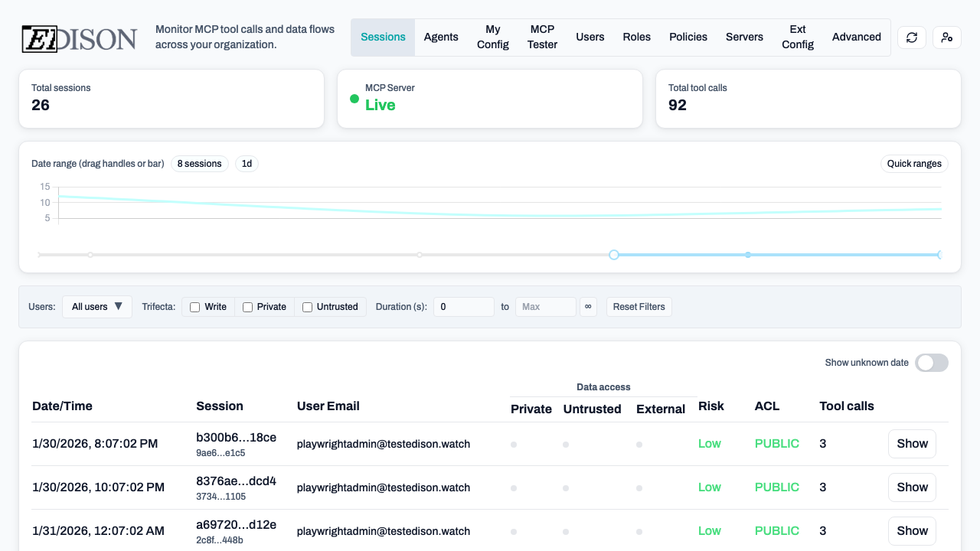Check the Untrusted filter checkbox
This screenshot has height=551, width=980.
[306, 306]
